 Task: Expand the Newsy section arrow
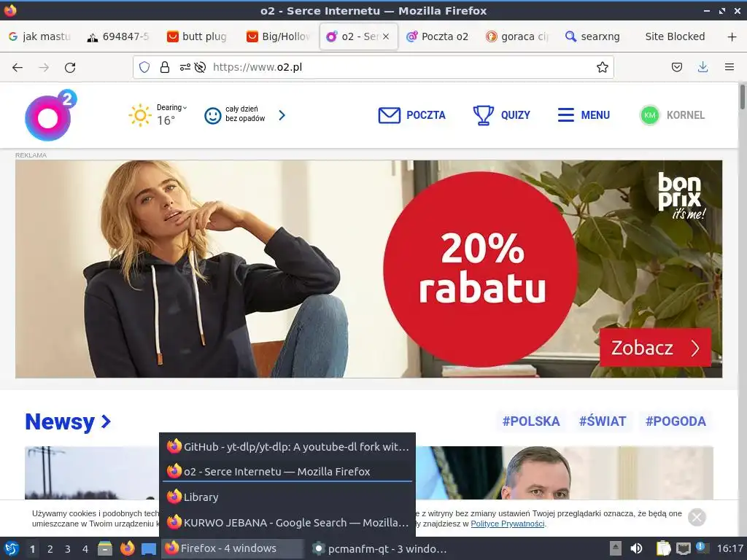pos(107,421)
